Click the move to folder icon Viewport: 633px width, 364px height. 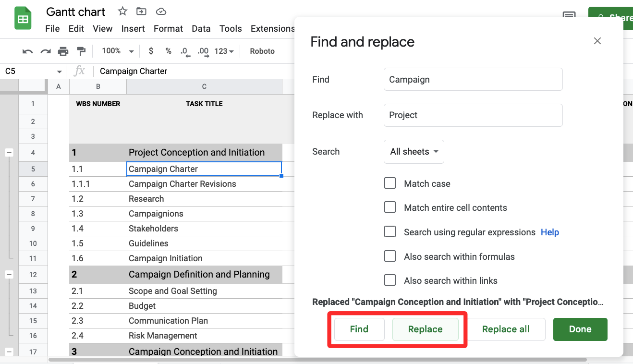141,12
